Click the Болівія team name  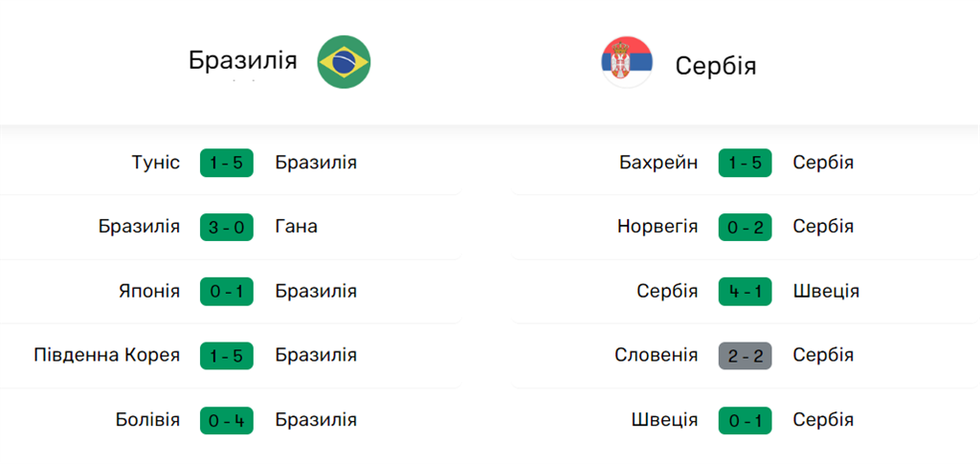147,420
